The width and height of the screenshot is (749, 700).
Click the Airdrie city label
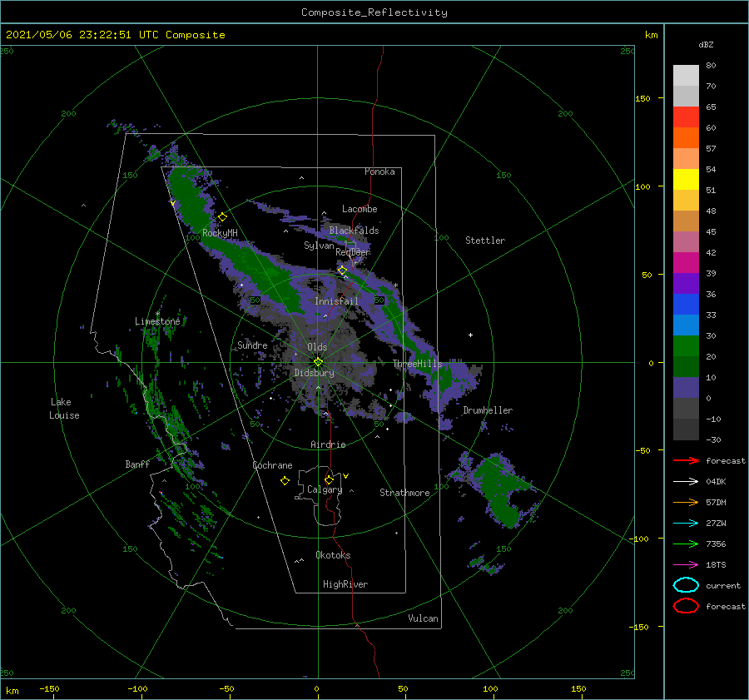328,444
